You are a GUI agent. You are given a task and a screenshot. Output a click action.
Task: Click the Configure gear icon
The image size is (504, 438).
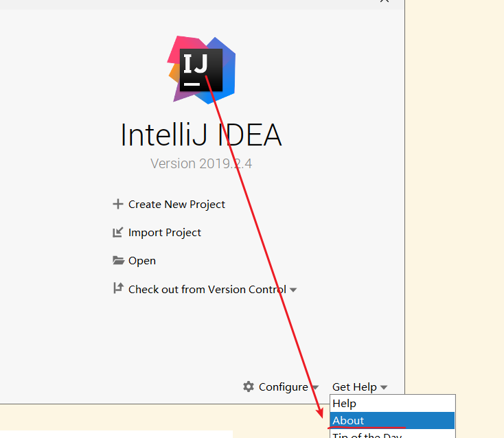[249, 387]
